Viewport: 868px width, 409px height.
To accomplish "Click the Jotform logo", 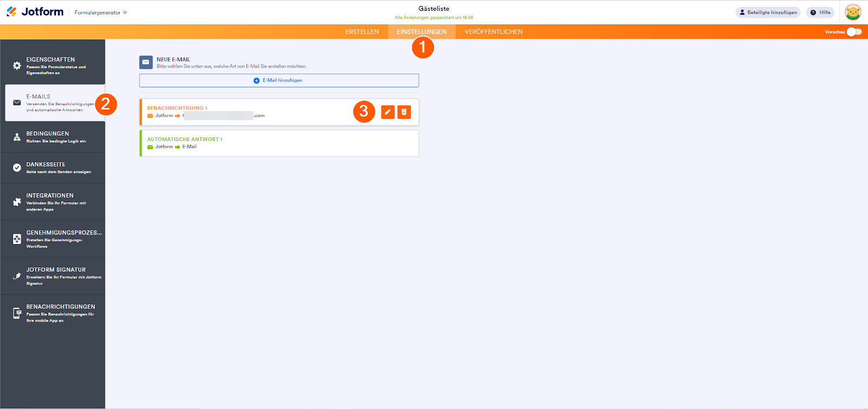I will pyautogui.click(x=35, y=12).
